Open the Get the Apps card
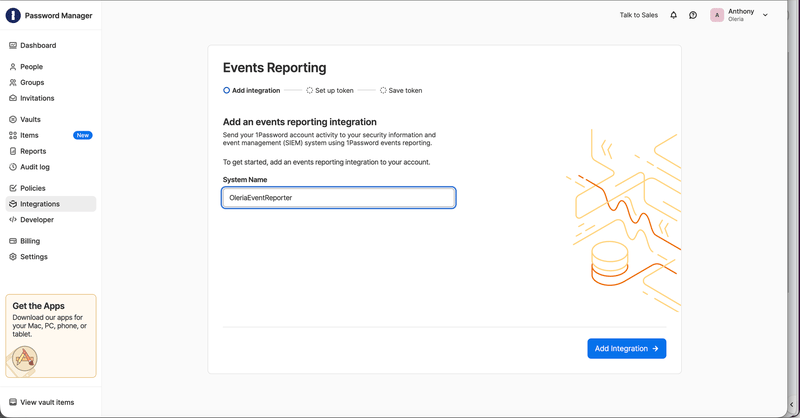This screenshot has width=800, height=418. pos(51,336)
